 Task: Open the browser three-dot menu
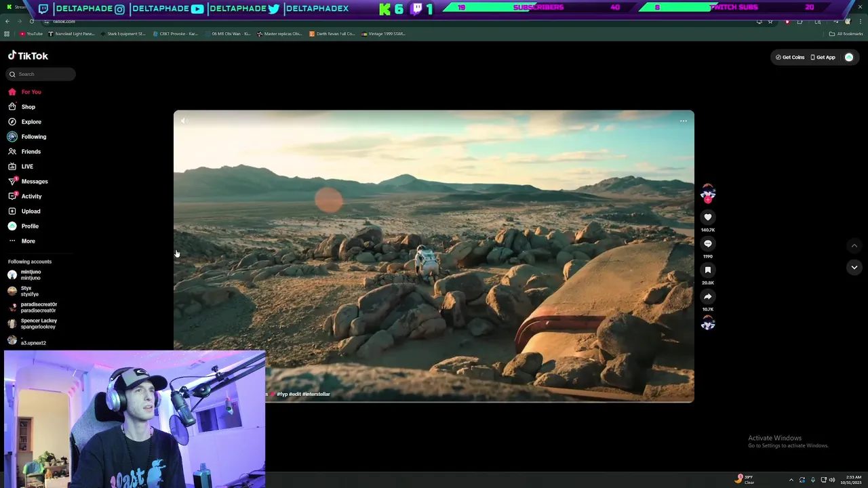(x=860, y=22)
